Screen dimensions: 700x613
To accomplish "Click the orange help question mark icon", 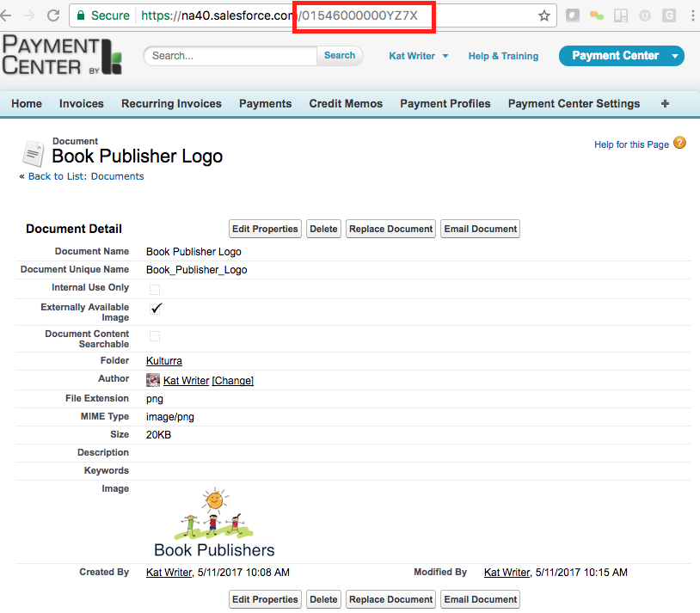I will [x=679, y=143].
